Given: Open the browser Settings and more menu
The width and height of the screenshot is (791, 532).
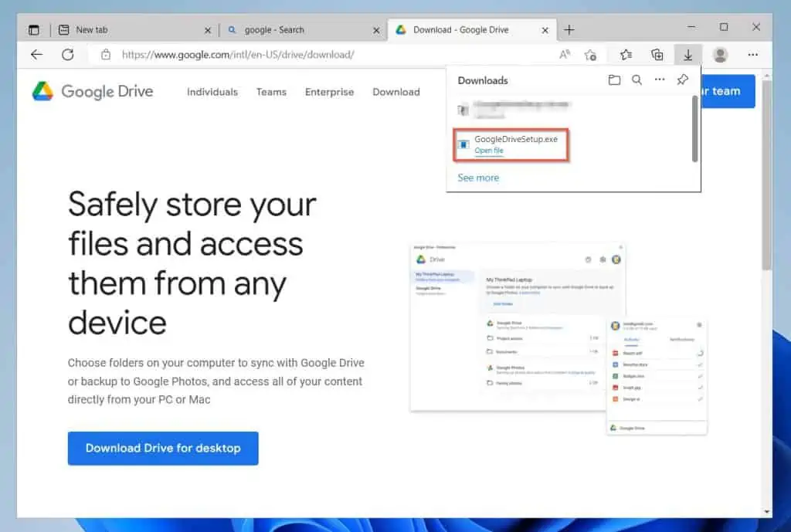Looking at the screenshot, I should [752, 55].
